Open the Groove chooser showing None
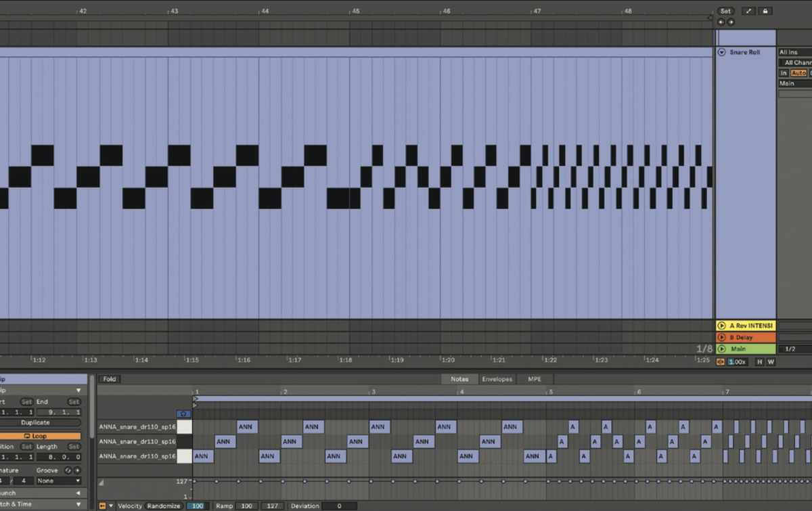 tap(58, 481)
